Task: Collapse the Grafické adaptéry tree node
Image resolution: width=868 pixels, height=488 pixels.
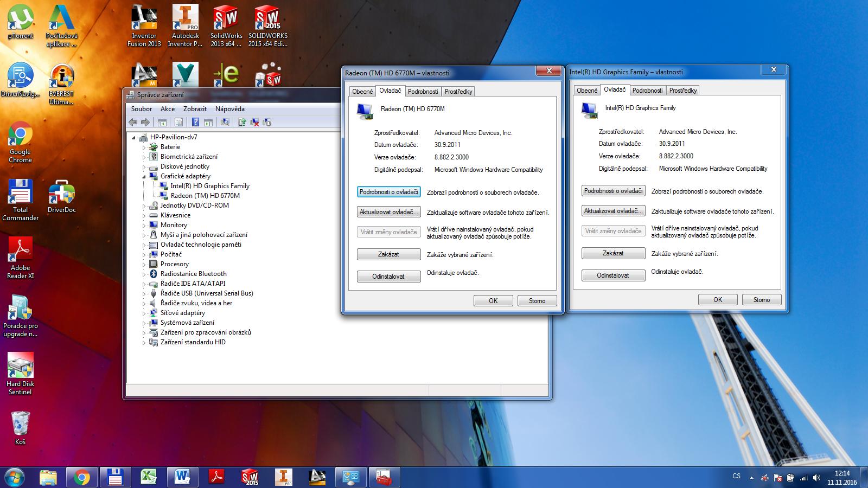Action: click(x=144, y=176)
